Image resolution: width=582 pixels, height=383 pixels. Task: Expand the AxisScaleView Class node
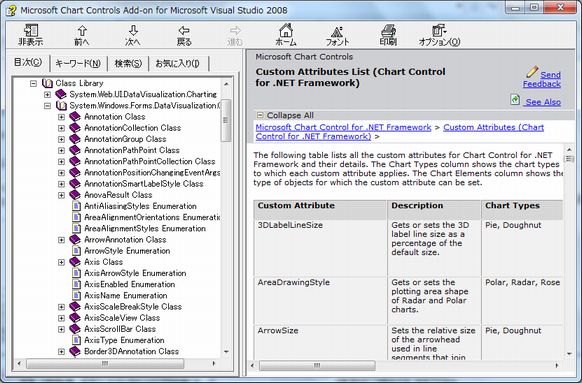62,318
